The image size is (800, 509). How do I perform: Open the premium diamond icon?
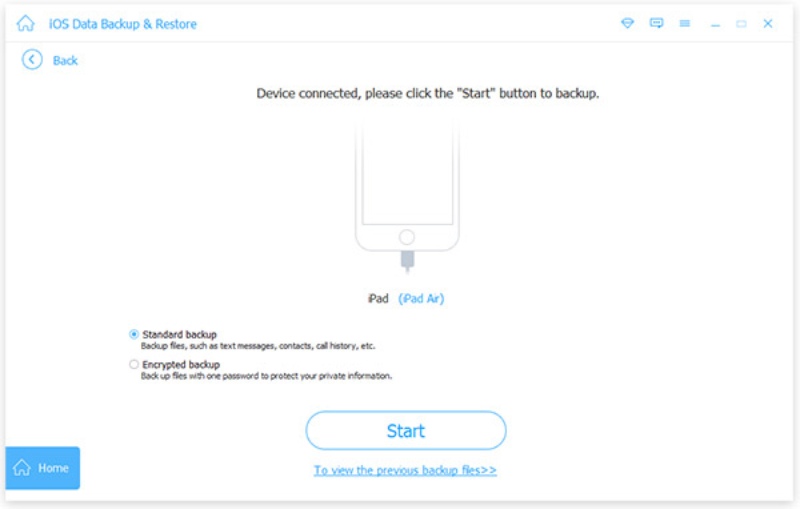tap(627, 24)
